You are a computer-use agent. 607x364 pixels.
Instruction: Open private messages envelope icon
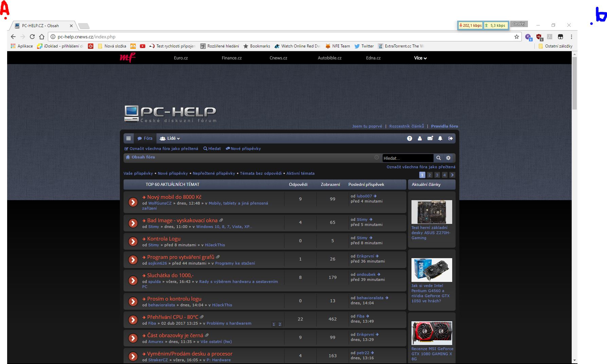coord(430,138)
